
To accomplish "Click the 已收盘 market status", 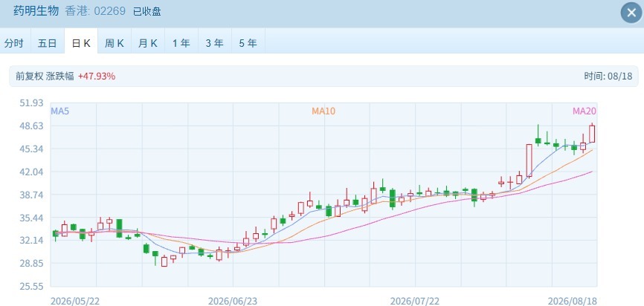I will [x=146, y=11].
